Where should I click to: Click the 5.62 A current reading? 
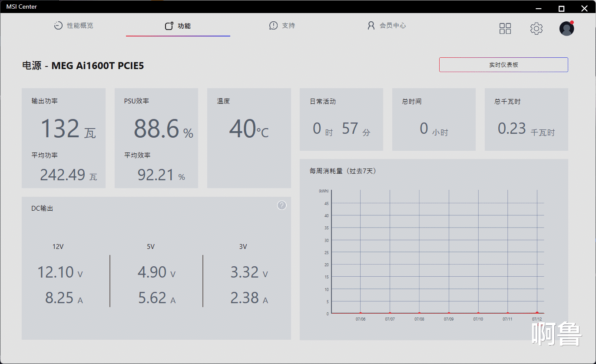(x=157, y=298)
